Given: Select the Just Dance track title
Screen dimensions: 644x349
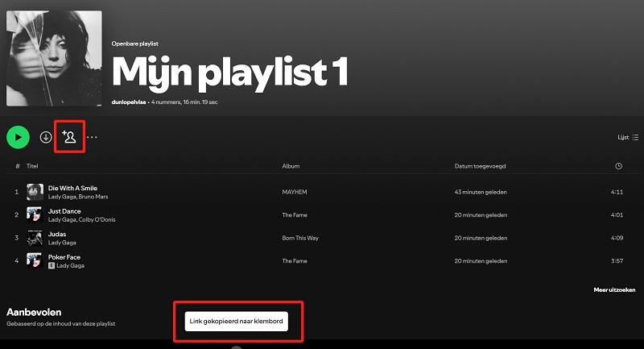Looking at the screenshot, I should pyautogui.click(x=64, y=211).
